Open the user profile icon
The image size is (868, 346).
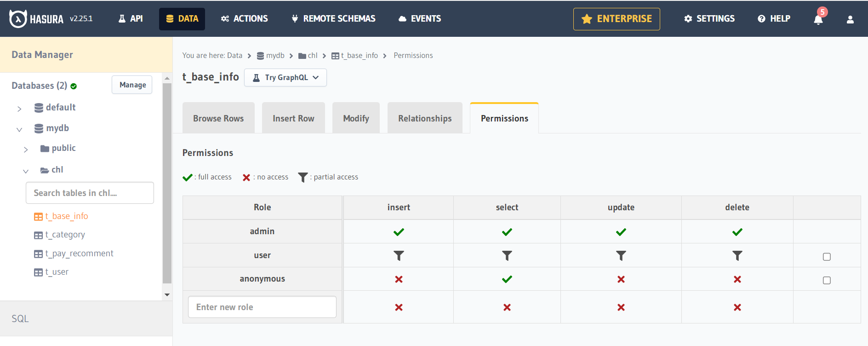(x=850, y=19)
